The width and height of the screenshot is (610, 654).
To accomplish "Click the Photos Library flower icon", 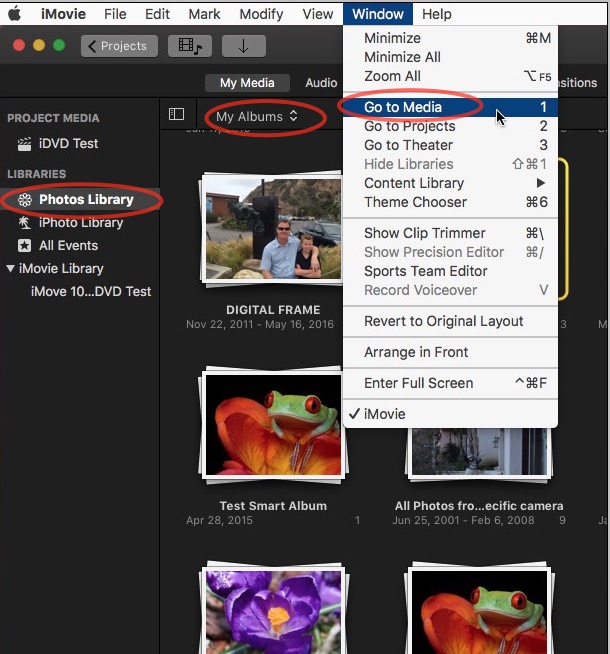I will coord(25,200).
